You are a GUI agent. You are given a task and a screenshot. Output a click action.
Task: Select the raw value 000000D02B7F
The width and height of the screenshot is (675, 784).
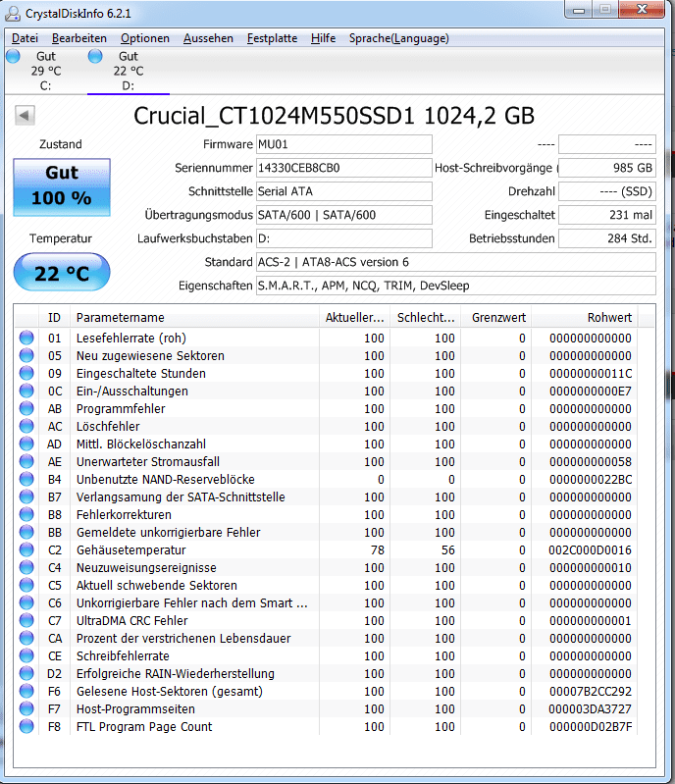click(x=591, y=726)
